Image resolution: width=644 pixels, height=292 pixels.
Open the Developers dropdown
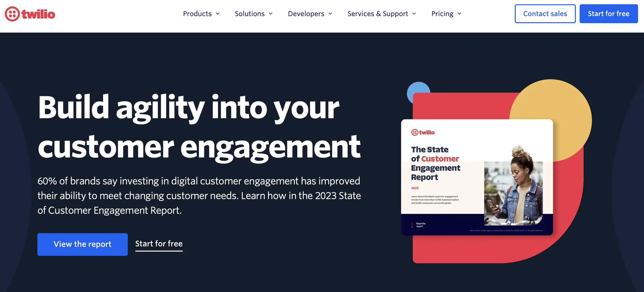(310, 13)
